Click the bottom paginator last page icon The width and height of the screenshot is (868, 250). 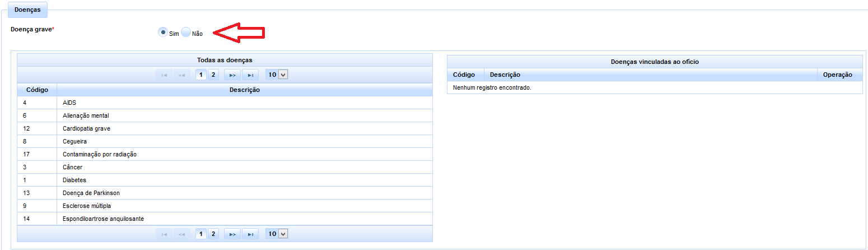(250, 234)
